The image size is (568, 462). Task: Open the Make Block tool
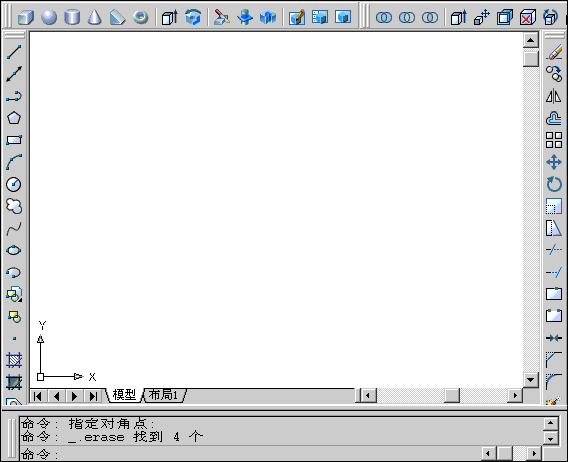pos(14,316)
